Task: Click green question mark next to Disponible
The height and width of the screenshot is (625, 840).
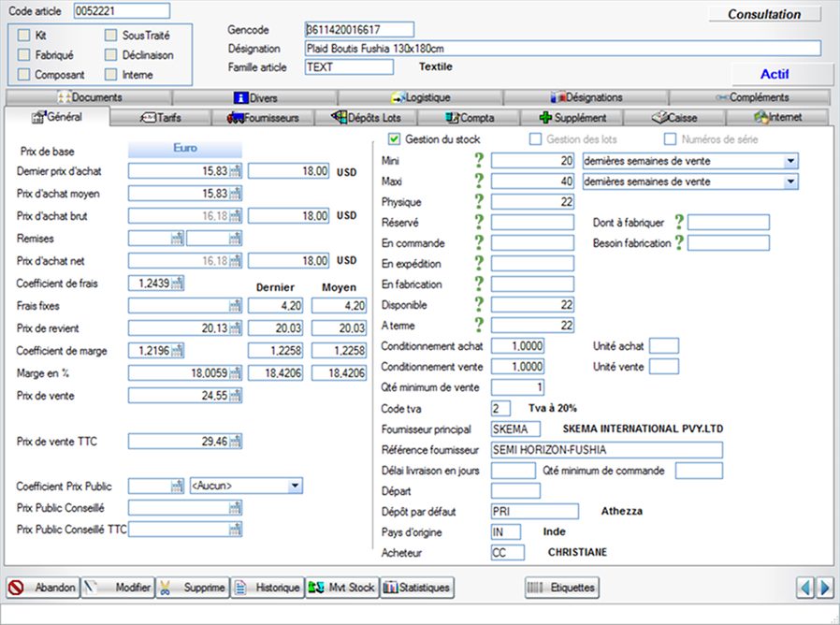Action: [x=479, y=304]
